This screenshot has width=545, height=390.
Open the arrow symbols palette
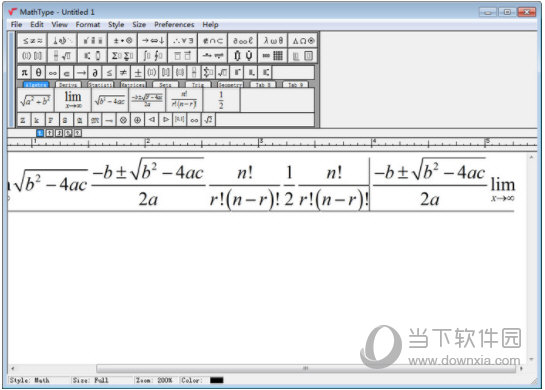(153, 41)
